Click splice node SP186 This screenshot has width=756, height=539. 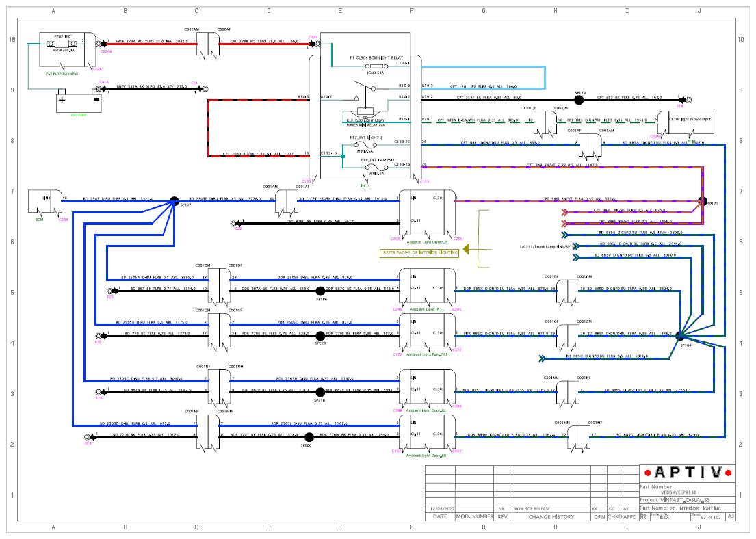click(320, 291)
